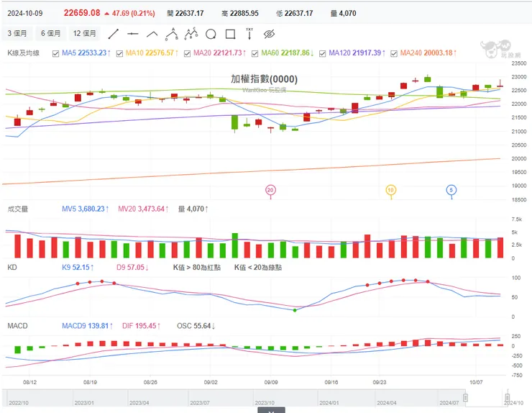Click the OSC 55.64 value

[196, 326]
